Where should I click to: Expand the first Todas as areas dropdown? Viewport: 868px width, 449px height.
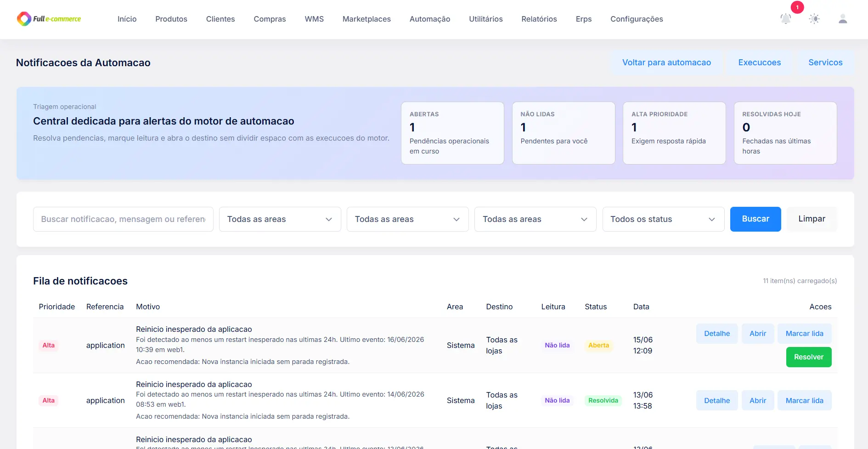click(280, 219)
